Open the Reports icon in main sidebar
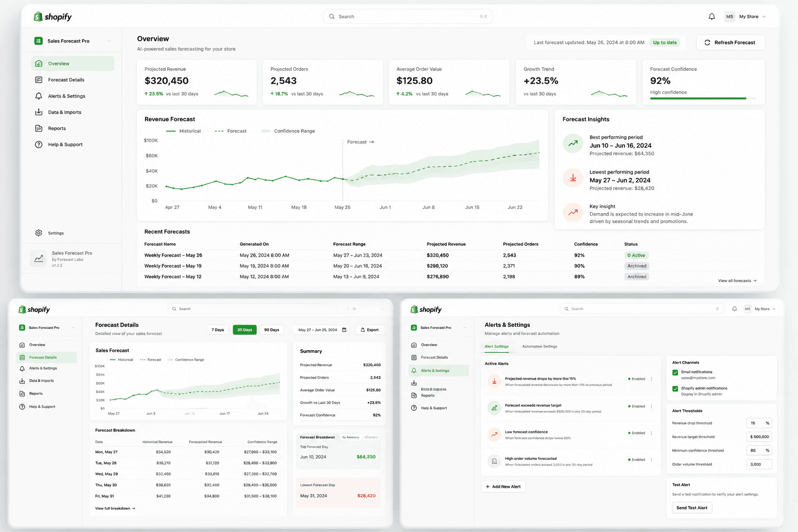The width and height of the screenshot is (798, 532). click(38, 128)
